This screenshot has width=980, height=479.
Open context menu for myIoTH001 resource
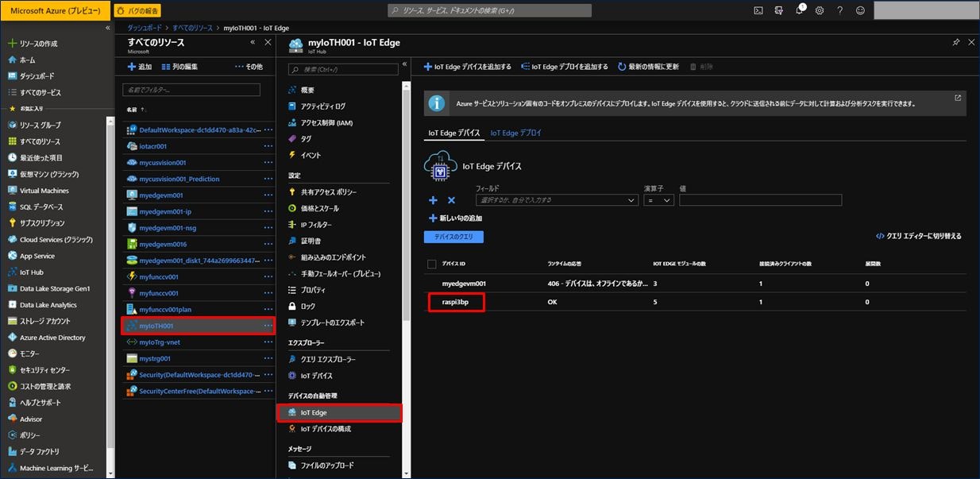pos(268,326)
